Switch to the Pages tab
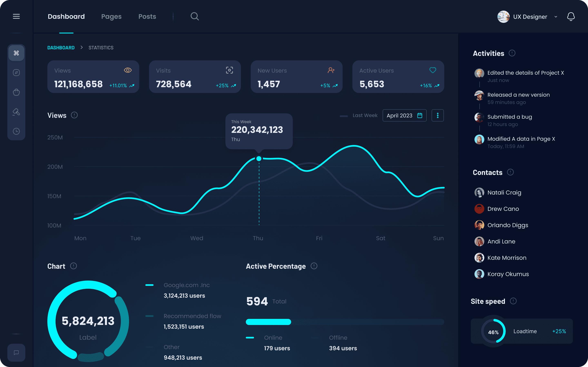 tap(111, 17)
